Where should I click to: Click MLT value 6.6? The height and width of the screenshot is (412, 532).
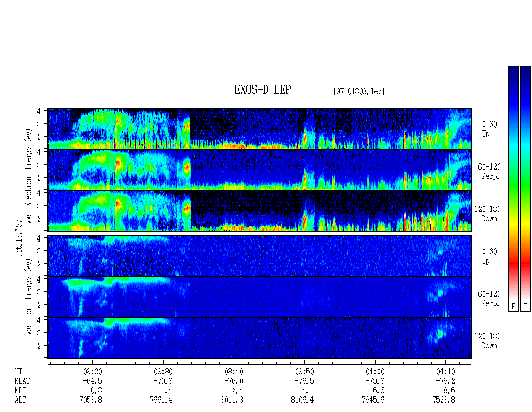(x=379, y=391)
